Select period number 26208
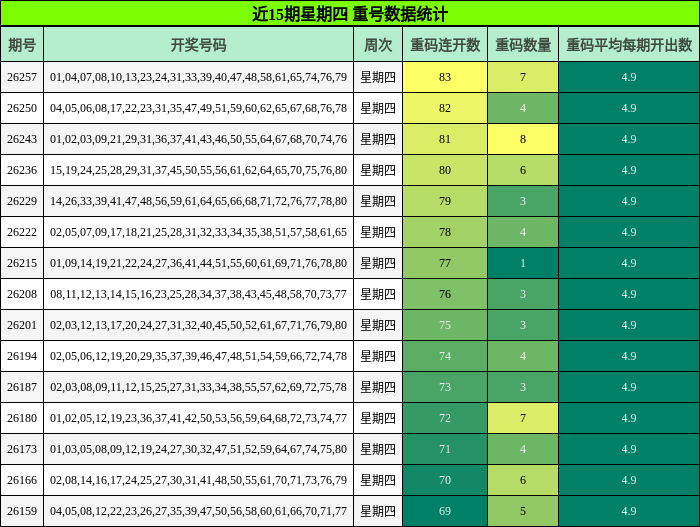The image size is (700, 527). (22, 294)
